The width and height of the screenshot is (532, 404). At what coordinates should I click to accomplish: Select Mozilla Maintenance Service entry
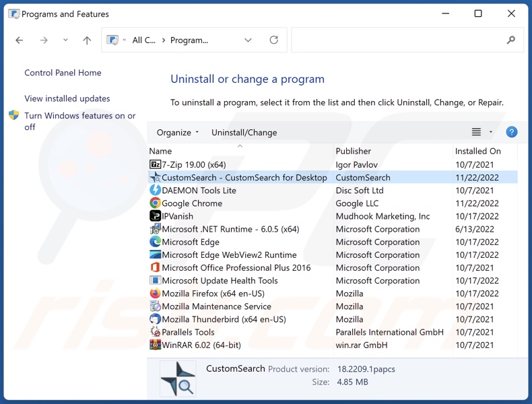(x=216, y=306)
